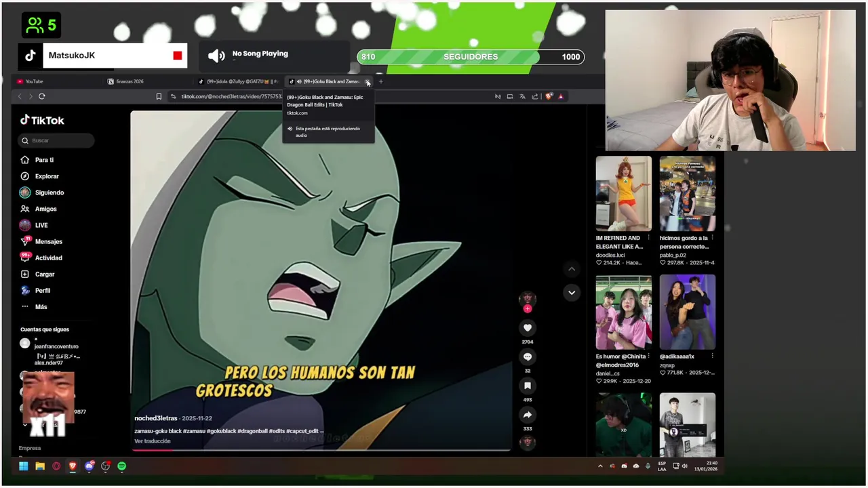This screenshot has width=868, height=488.
Task: Open noched3letras creator username link
Action: 156,418
